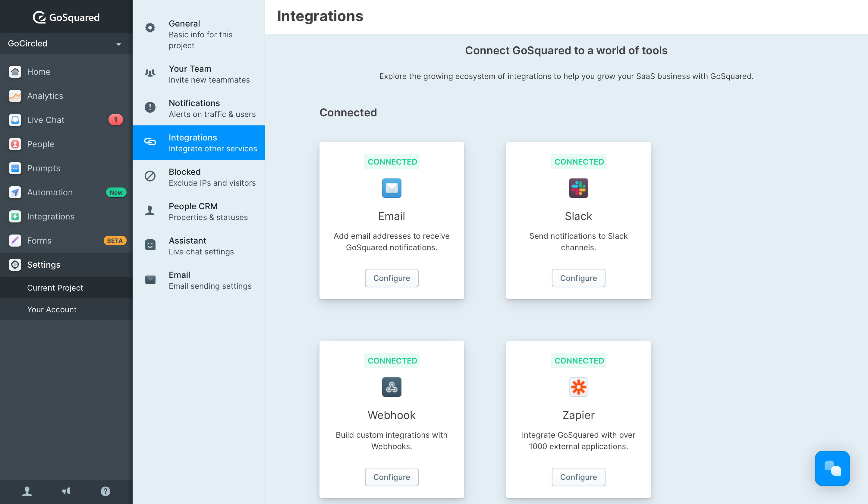Click CONNECTED status on Zapier card
The image size is (868, 504).
(579, 360)
